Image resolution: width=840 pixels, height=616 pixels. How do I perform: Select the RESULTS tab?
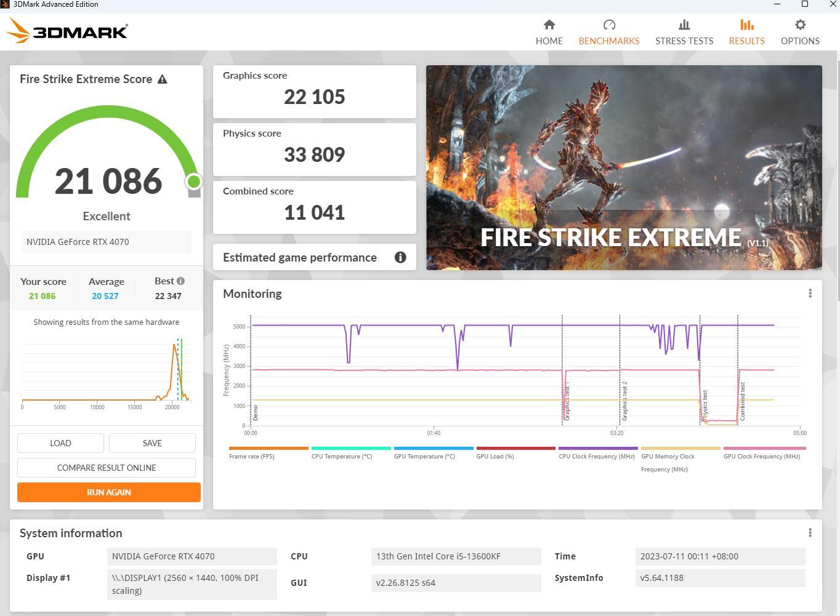746,33
